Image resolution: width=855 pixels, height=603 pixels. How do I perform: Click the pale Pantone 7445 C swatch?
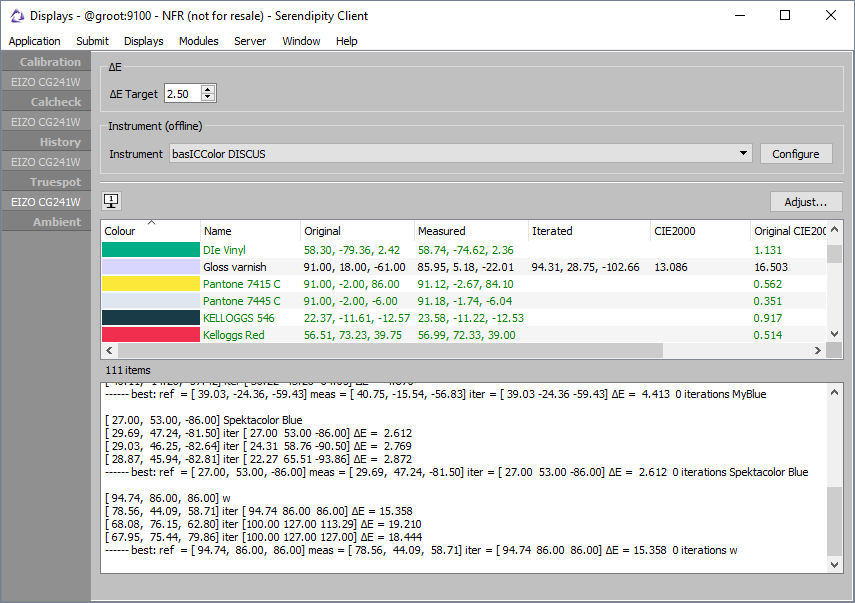pos(150,301)
